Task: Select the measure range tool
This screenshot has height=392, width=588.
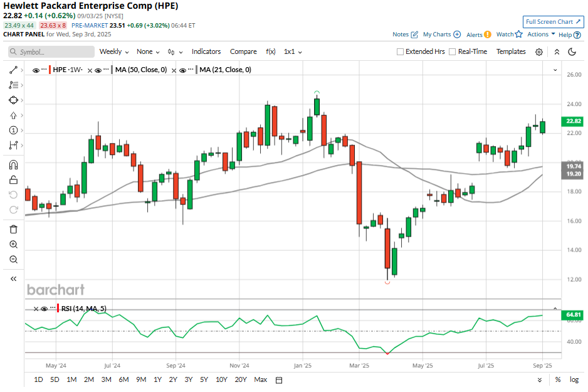Action: coord(14,145)
